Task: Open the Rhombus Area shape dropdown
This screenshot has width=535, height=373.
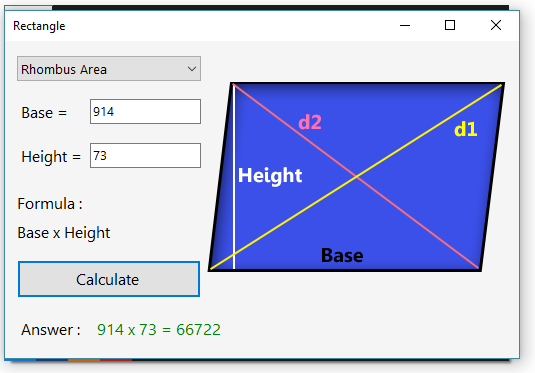Action: click(109, 69)
